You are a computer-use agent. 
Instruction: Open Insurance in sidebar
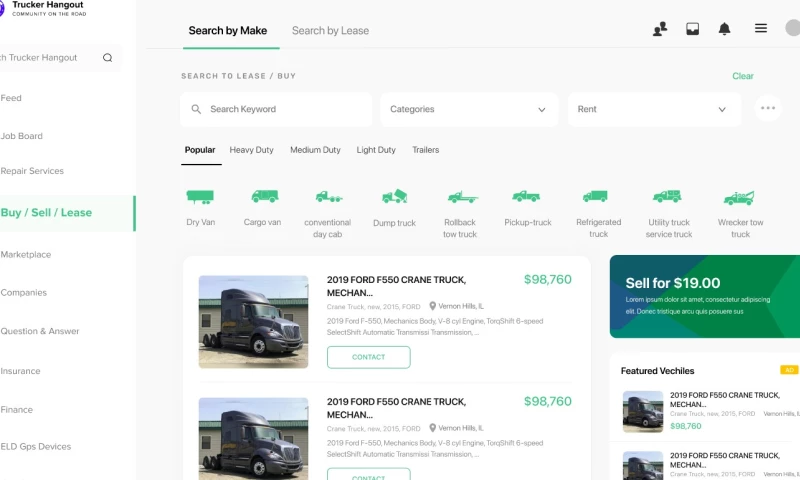(20, 371)
